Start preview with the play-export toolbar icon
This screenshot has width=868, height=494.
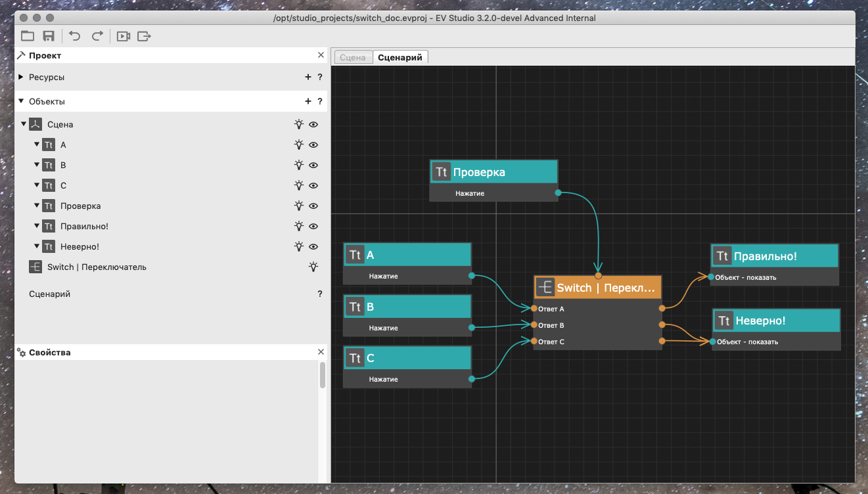coord(123,36)
